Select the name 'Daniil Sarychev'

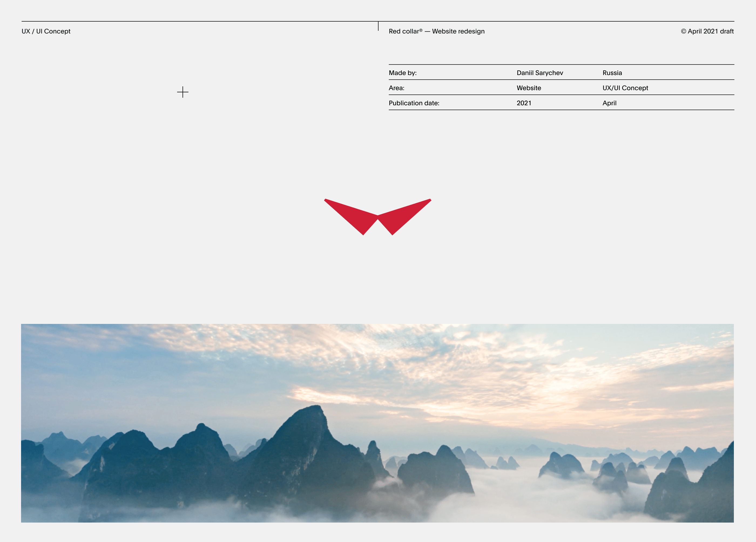540,73
